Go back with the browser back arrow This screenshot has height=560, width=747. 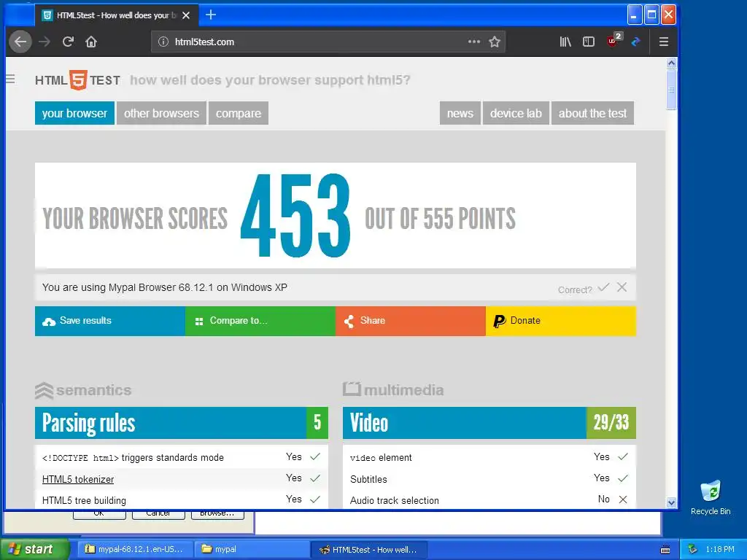tap(20, 42)
